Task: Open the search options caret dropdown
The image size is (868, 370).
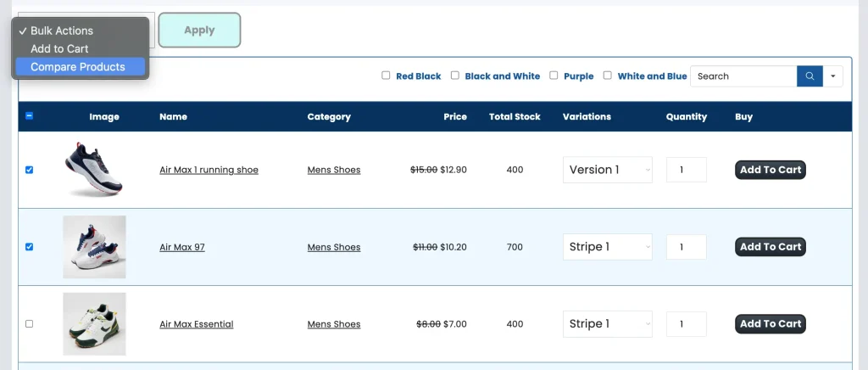Action: (832, 76)
